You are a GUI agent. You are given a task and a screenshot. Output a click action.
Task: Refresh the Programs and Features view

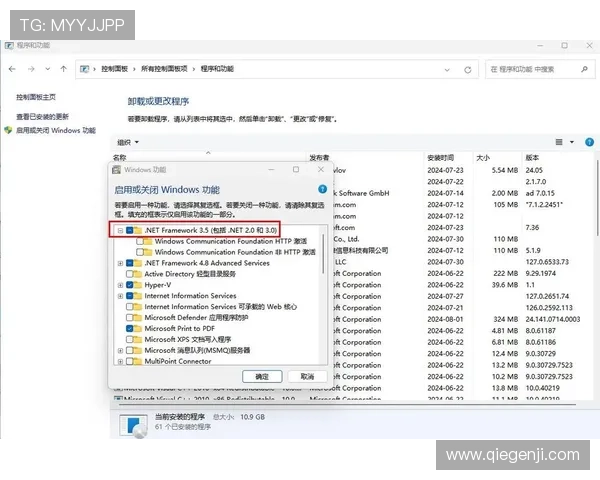468,70
